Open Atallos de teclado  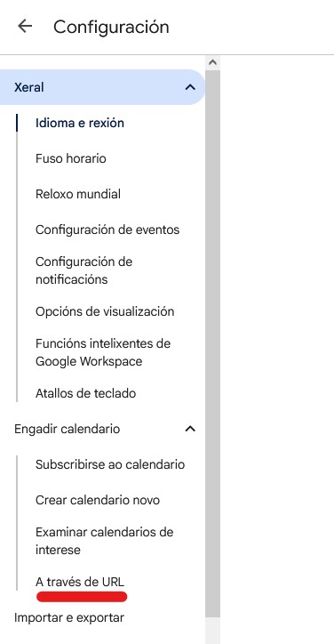[x=85, y=393]
